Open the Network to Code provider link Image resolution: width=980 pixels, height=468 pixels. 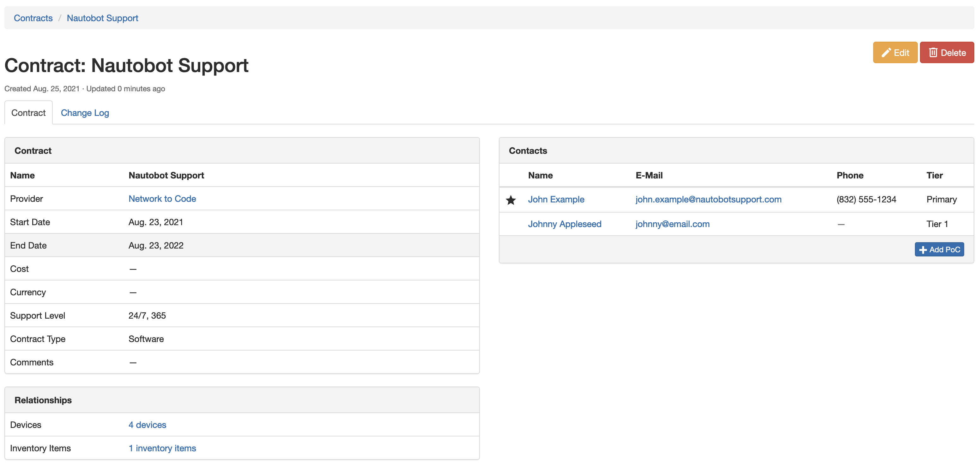point(162,199)
